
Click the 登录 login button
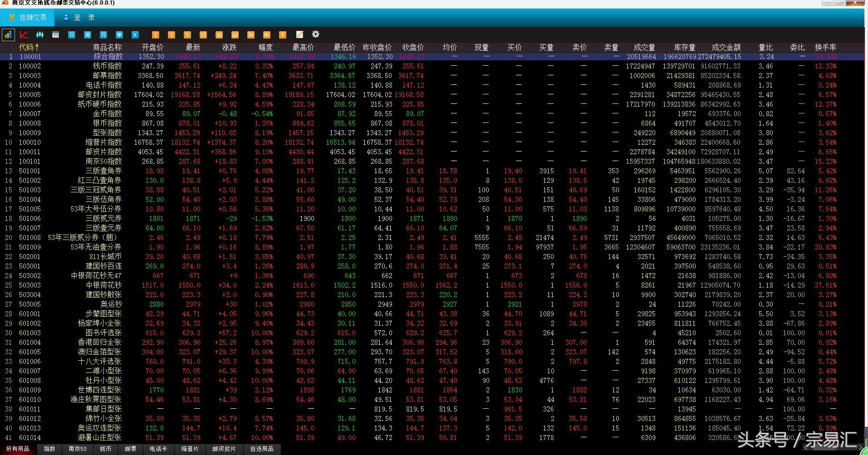80,18
